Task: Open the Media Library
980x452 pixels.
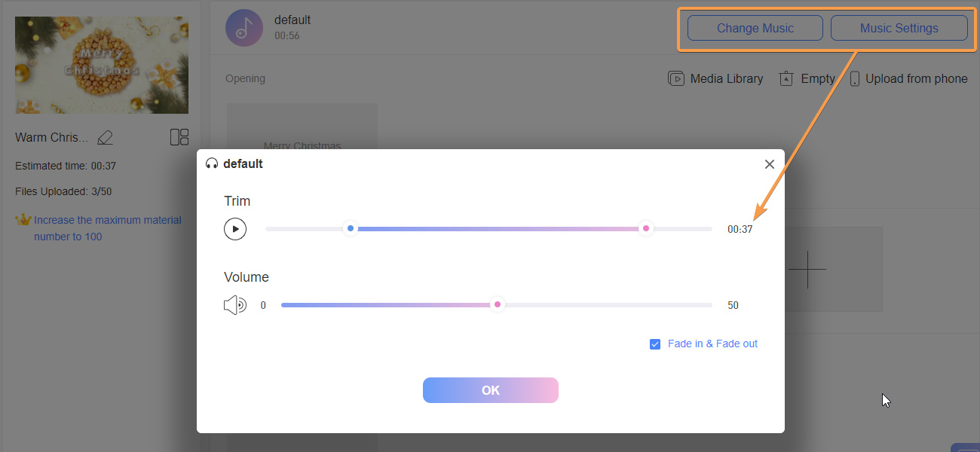Action: 715,78
